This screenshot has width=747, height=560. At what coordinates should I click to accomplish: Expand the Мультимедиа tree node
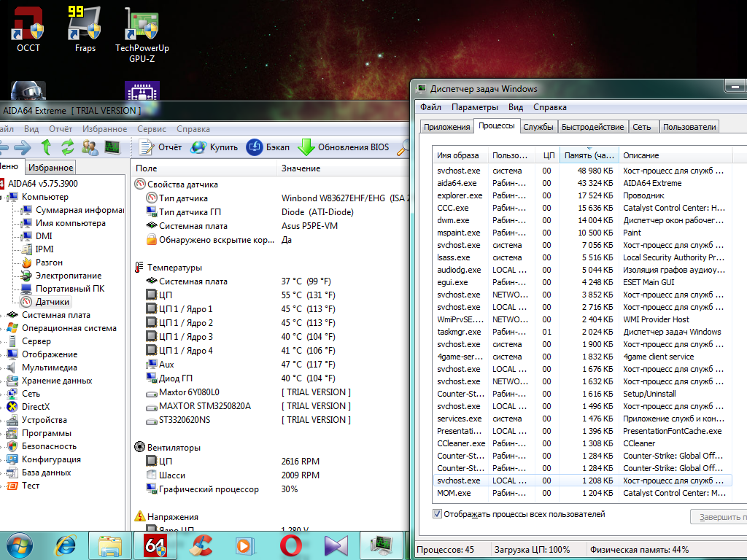click(1, 367)
